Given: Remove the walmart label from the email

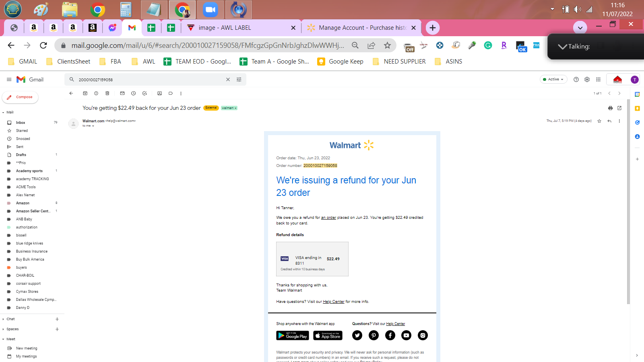Looking at the screenshot, I should click(x=236, y=108).
